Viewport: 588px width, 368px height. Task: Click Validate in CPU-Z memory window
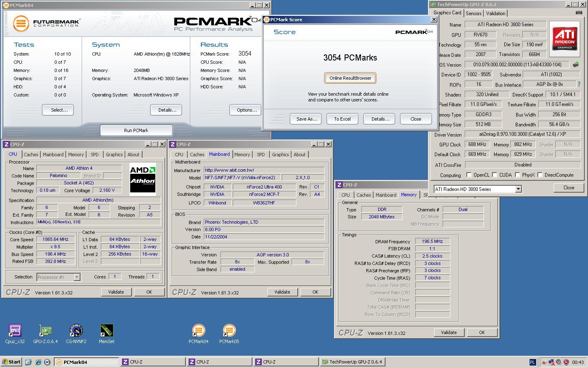[x=449, y=332]
